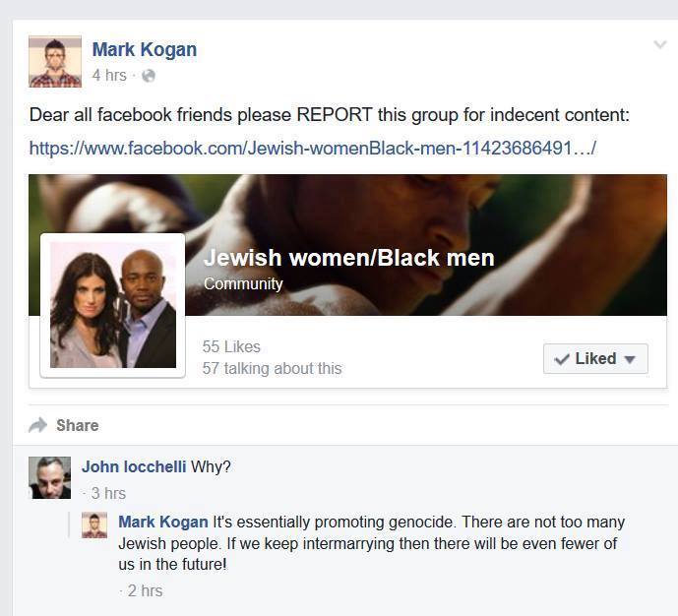Open John Iocchelli's profile name link
Screen dimensions: 678x616
point(134,466)
